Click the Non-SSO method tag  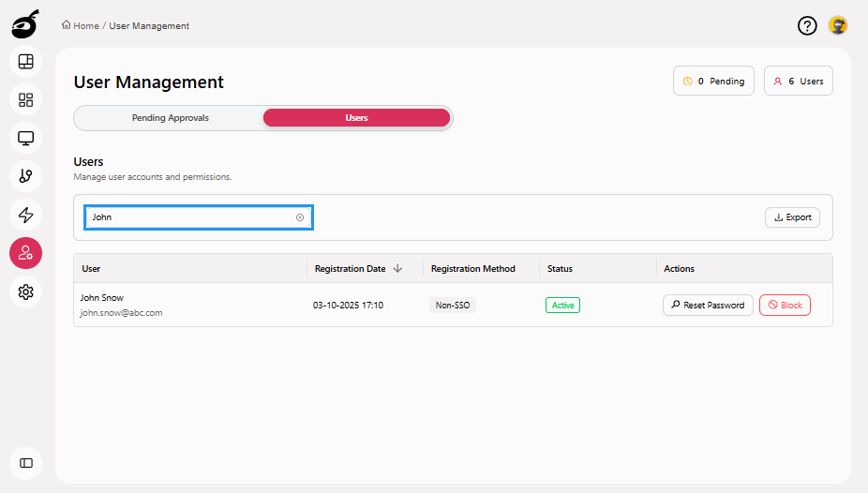[452, 305]
